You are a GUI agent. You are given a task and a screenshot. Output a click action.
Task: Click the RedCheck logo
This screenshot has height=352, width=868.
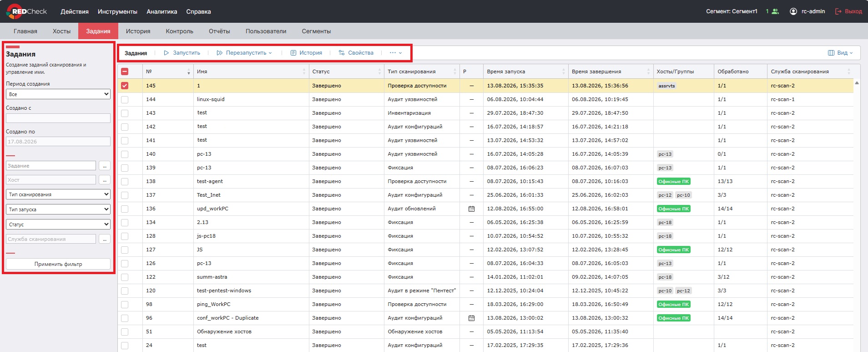coord(27,11)
